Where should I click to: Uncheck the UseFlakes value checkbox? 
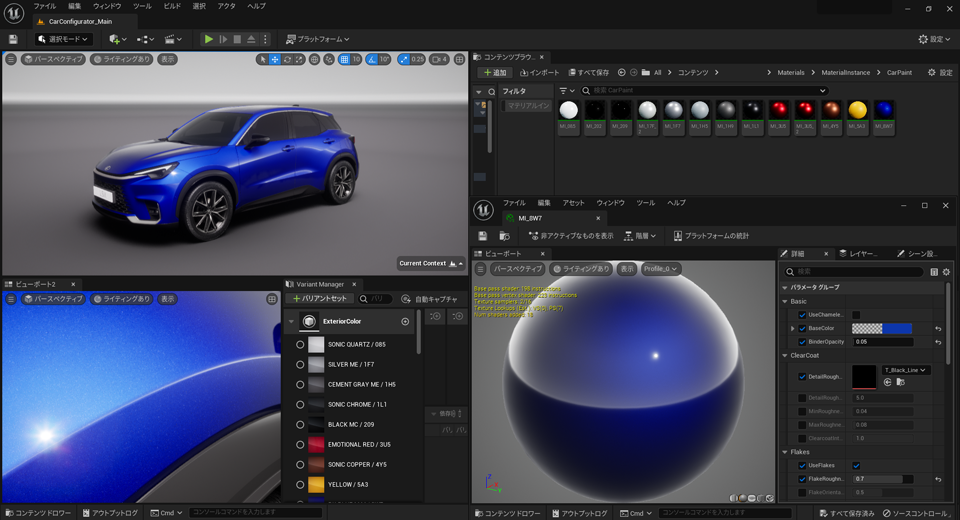856,465
